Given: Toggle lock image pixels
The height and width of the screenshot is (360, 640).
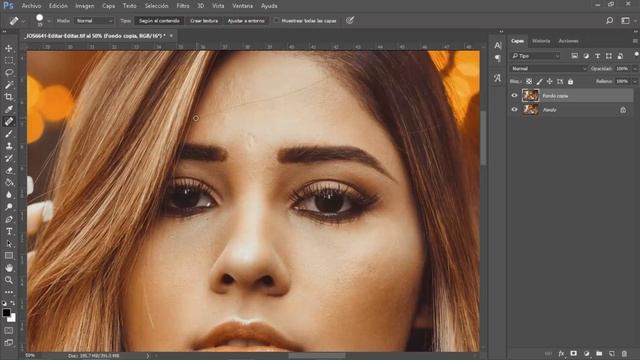Looking at the screenshot, I should (x=539, y=82).
